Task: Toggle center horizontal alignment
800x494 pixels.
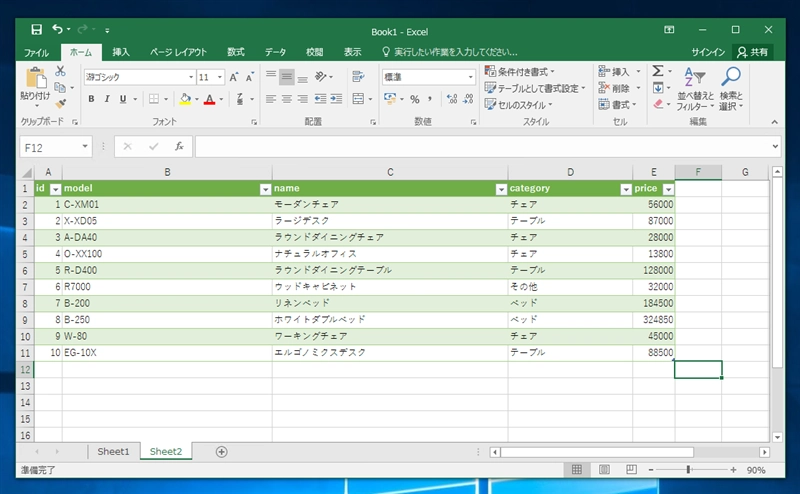Action: point(287,99)
